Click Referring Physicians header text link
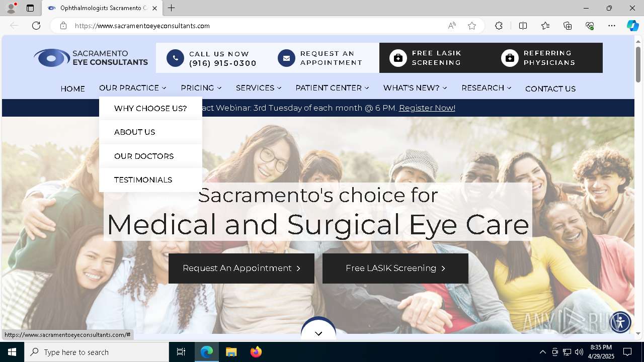 click(549, 58)
